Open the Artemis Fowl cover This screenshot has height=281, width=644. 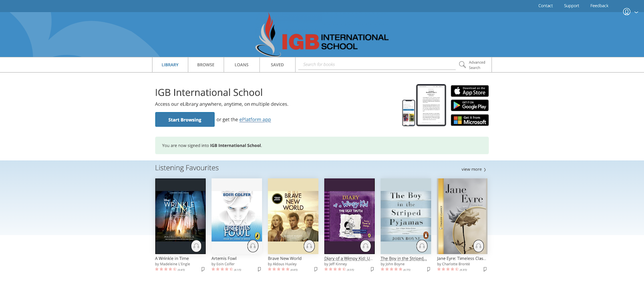(x=237, y=216)
